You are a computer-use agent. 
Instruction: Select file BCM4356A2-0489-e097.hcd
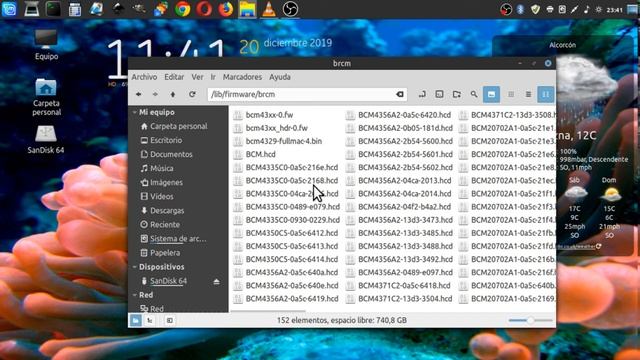click(405, 272)
